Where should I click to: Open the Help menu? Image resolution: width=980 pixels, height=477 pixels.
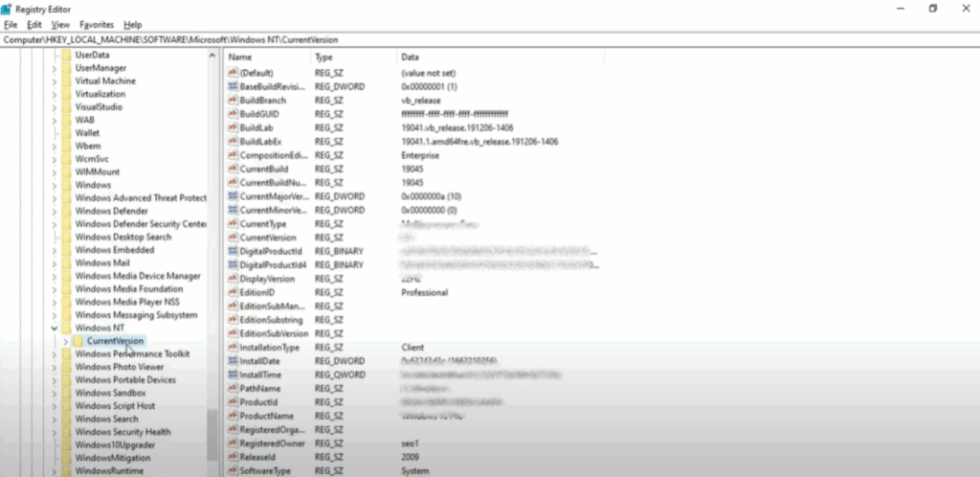pos(132,25)
